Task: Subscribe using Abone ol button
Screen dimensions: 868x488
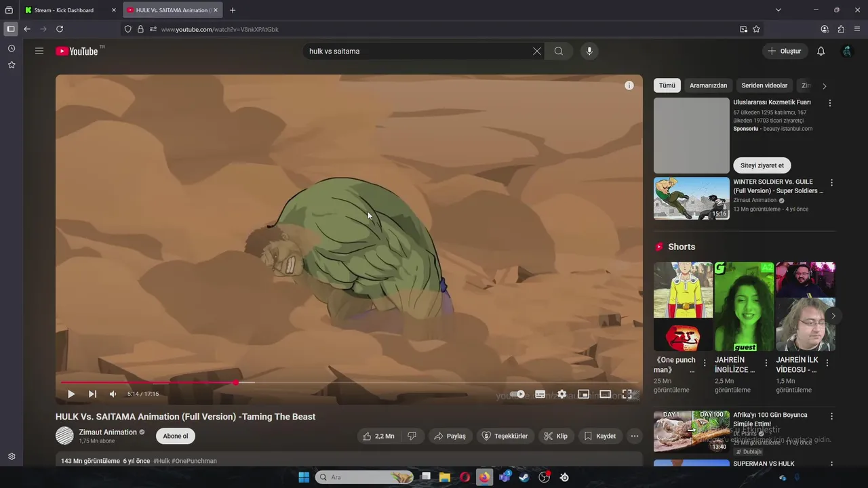Action: click(176, 436)
